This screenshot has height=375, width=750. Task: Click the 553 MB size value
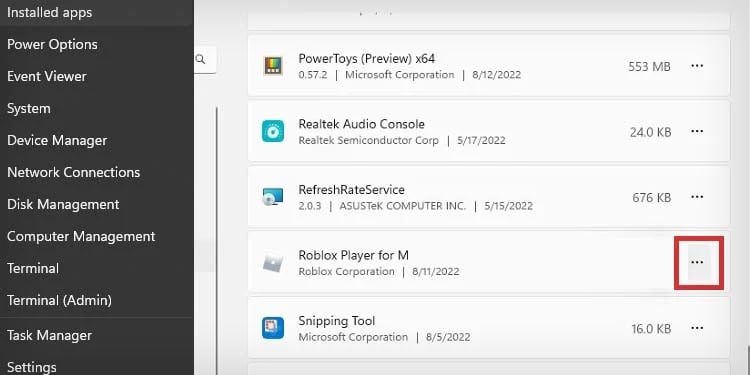(x=649, y=66)
